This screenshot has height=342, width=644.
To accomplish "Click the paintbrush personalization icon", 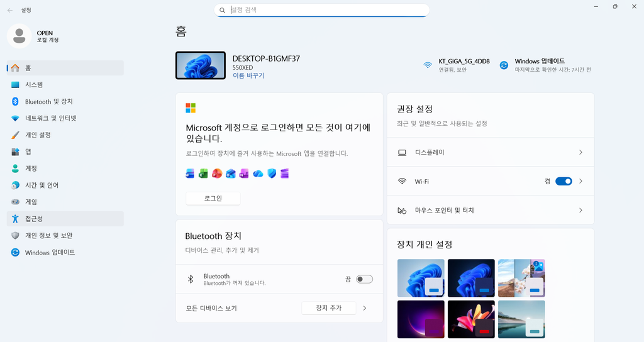I will point(15,135).
